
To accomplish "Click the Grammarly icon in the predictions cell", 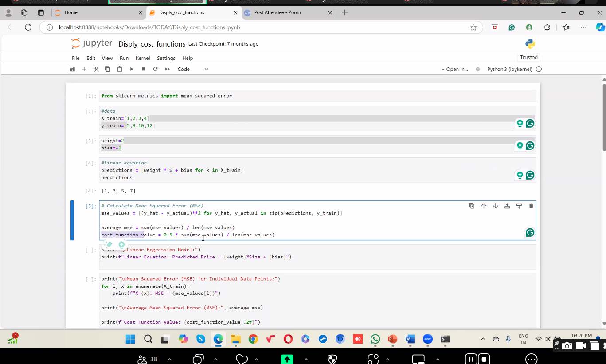I will point(530,175).
